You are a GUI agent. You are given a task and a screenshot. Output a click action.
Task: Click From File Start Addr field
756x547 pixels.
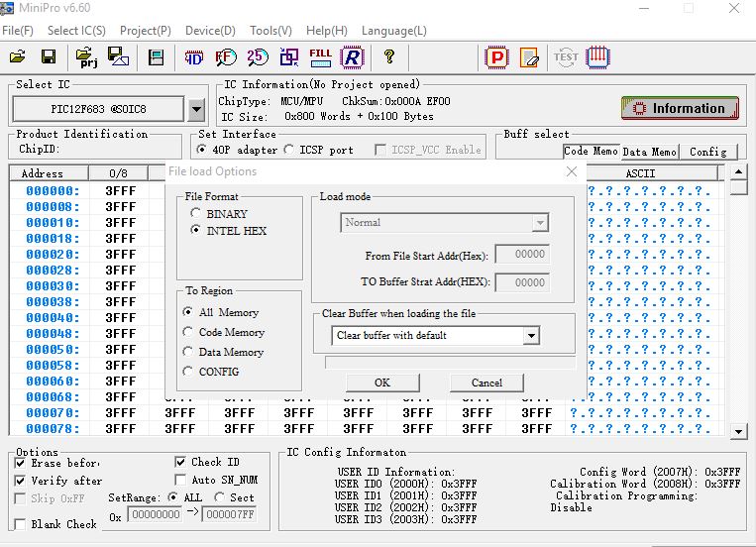pyautogui.click(x=522, y=255)
